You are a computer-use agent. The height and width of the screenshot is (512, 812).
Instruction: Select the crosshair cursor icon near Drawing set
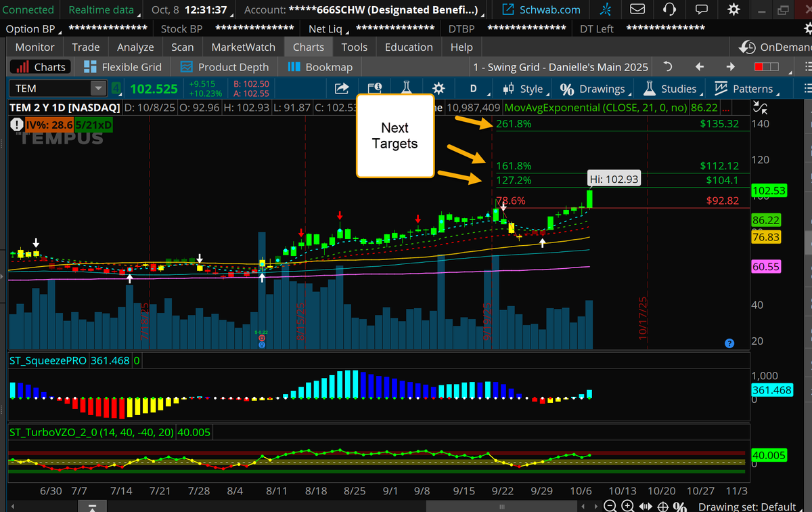[662, 505]
